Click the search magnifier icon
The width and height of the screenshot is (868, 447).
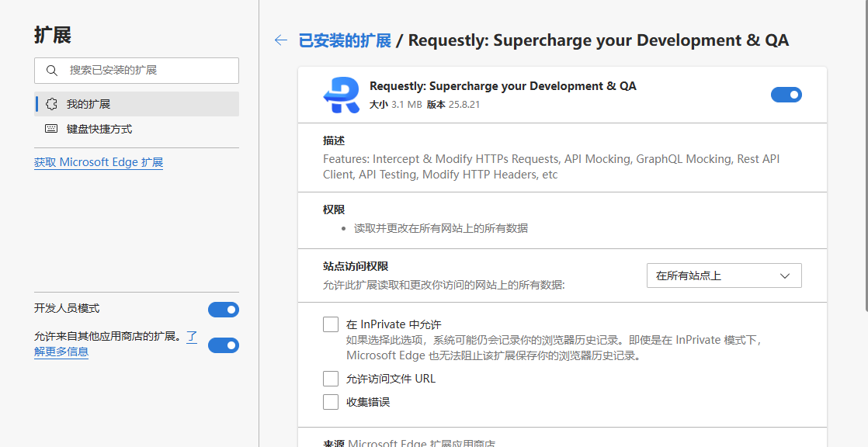[x=52, y=71]
